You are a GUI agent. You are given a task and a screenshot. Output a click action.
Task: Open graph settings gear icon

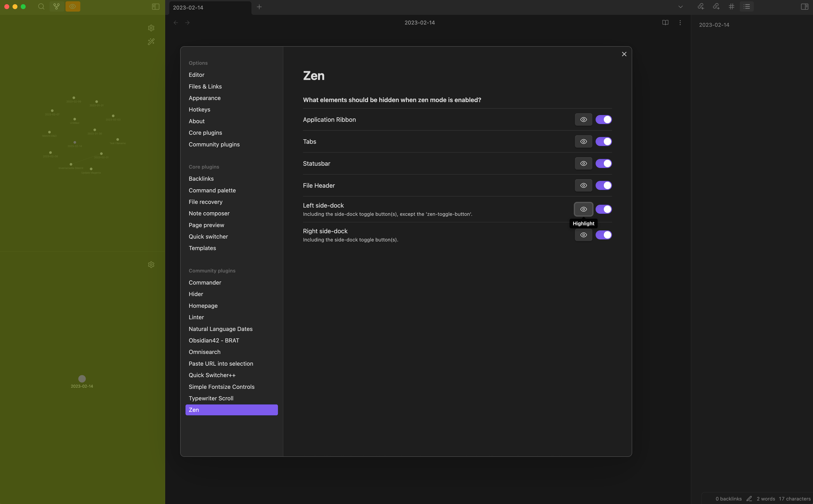coord(151,28)
